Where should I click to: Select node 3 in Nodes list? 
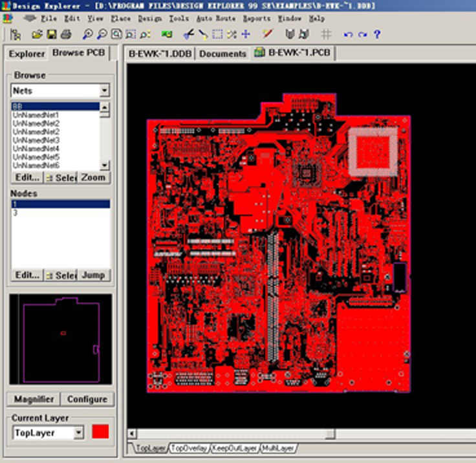pos(61,213)
